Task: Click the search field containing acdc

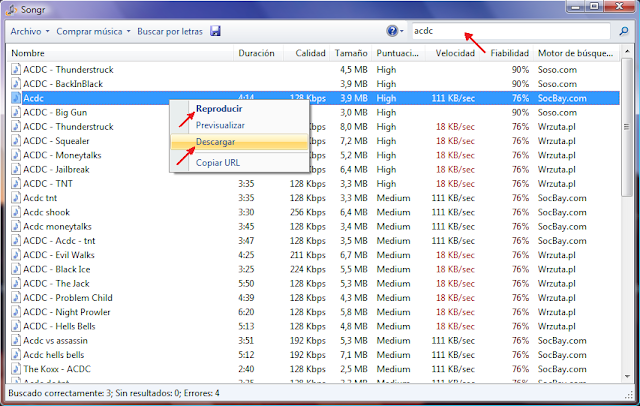Action: 511,31
